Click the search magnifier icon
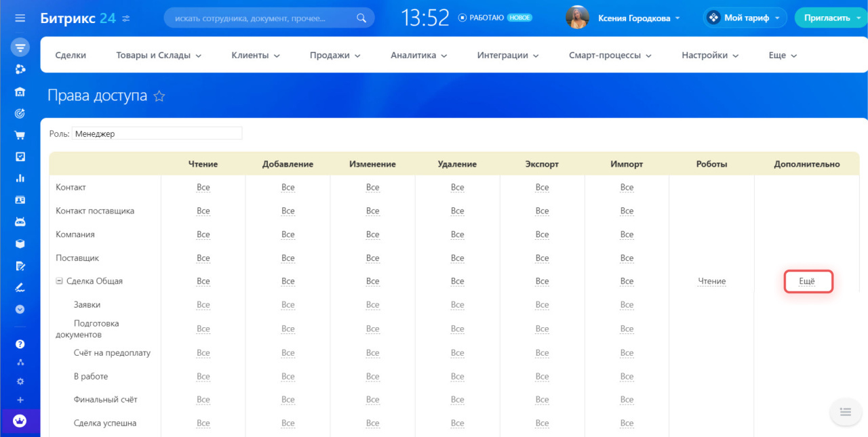Screen dimensions: 868x437 362,18
